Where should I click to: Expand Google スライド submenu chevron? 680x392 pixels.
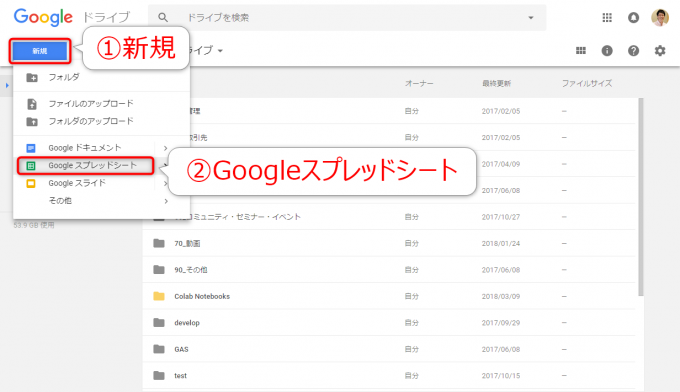pos(166,183)
